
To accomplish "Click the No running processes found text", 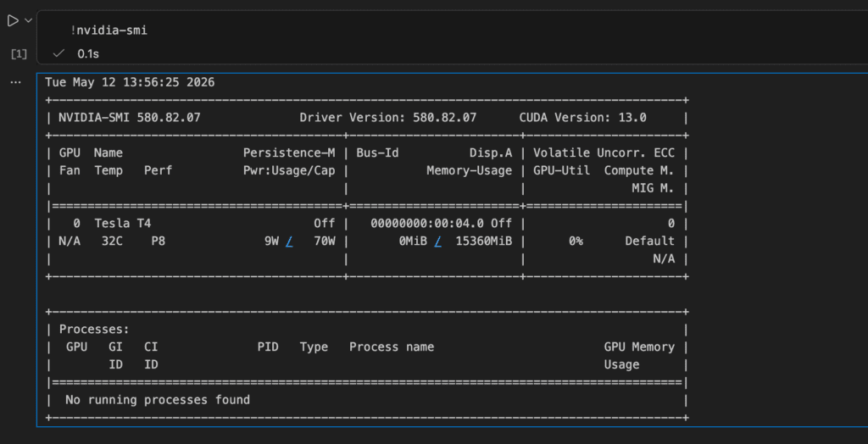I will pos(158,400).
